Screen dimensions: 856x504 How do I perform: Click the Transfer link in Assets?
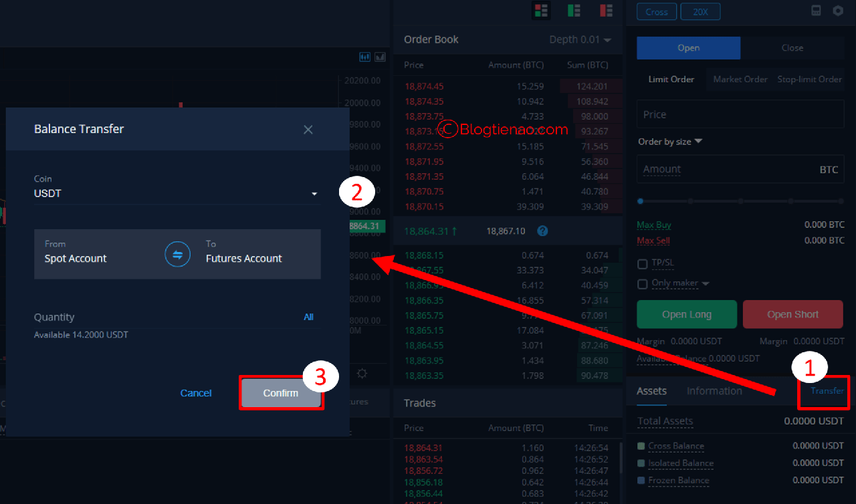[827, 390]
